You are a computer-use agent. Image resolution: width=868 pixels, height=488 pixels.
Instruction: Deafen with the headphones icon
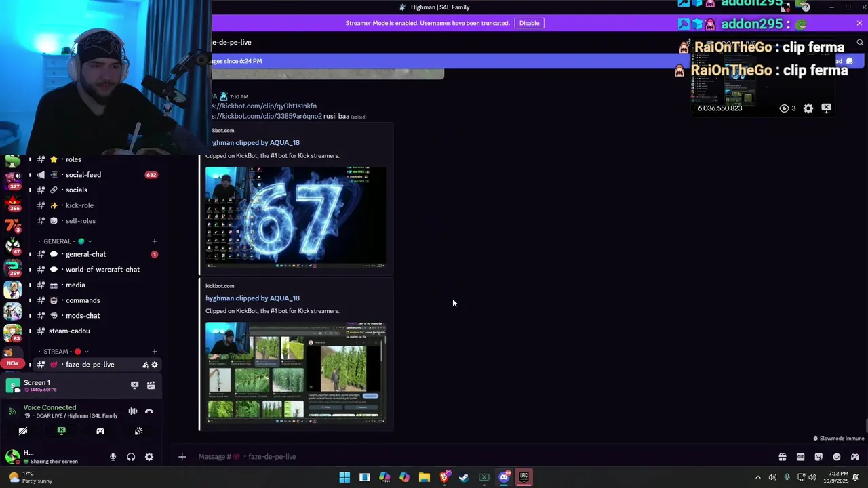pyautogui.click(x=131, y=457)
